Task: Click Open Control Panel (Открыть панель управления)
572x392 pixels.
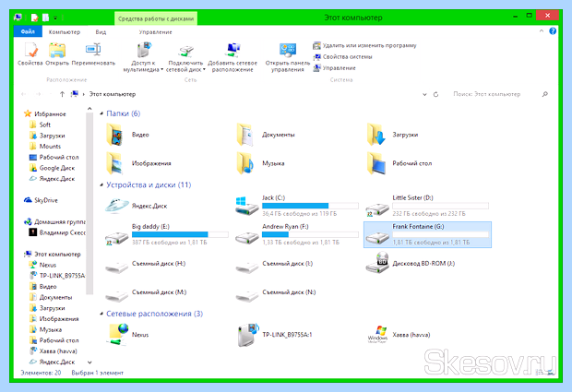Action: click(288, 57)
